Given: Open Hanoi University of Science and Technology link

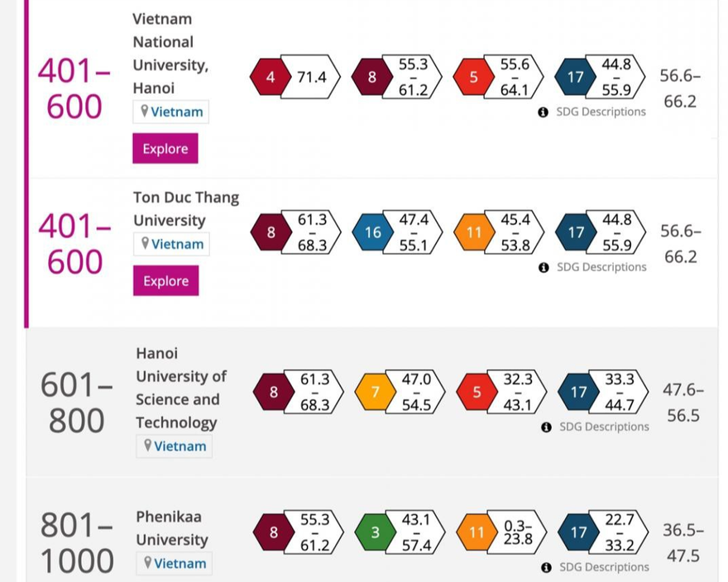Looking at the screenshot, I should click(181, 388).
